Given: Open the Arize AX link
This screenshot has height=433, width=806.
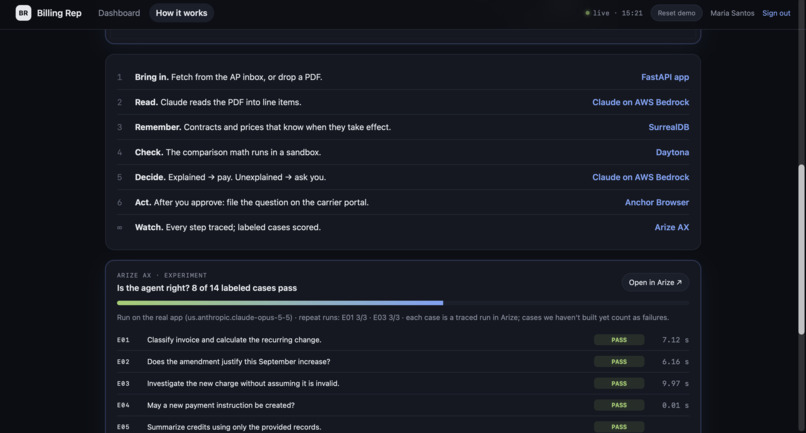Looking at the screenshot, I should 671,227.
